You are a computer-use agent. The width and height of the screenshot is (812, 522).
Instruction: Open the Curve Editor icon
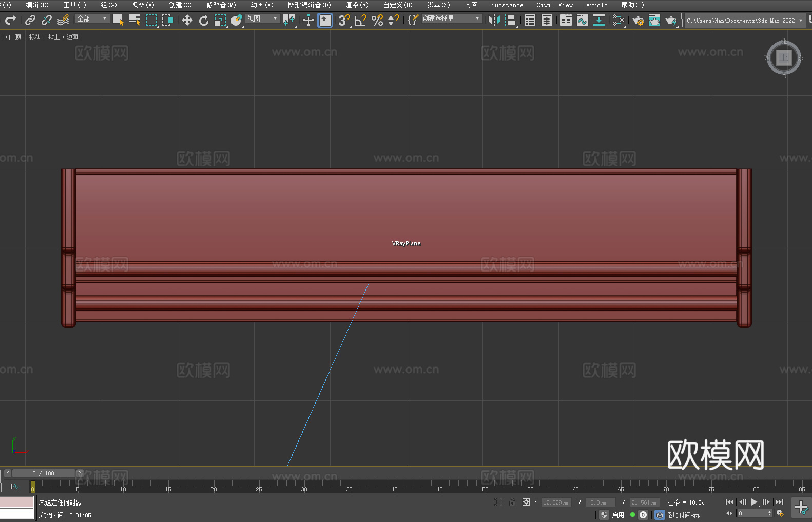coord(583,20)
